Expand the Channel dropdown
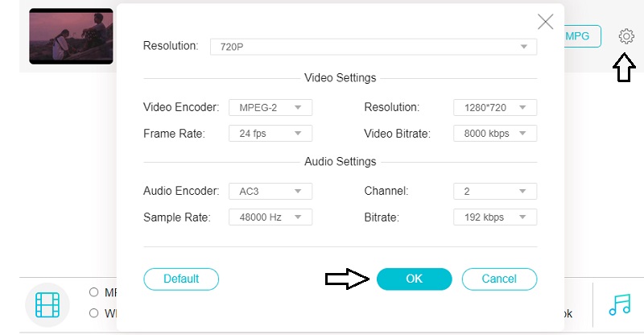This screenshot has width=644, height=335. 494,192
